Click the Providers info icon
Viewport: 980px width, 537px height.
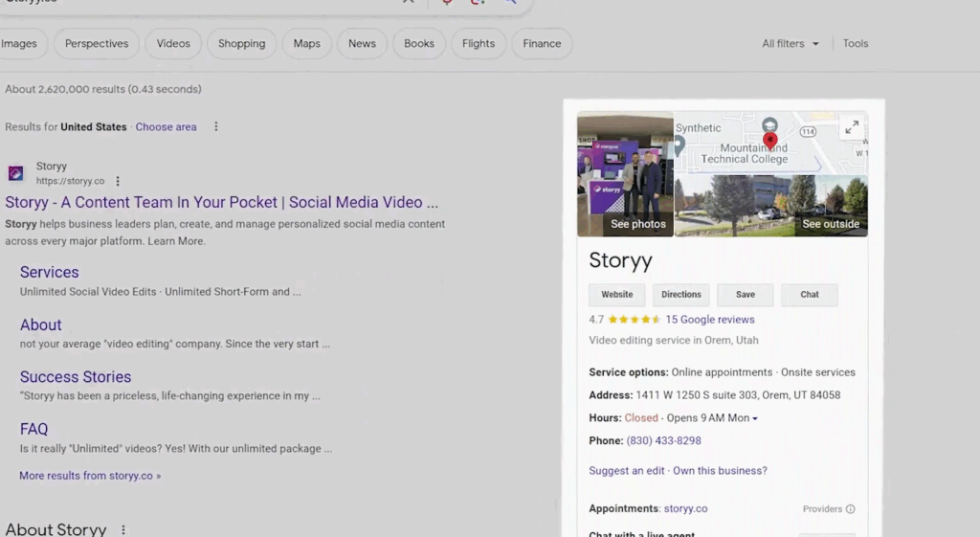pos(850,509)
